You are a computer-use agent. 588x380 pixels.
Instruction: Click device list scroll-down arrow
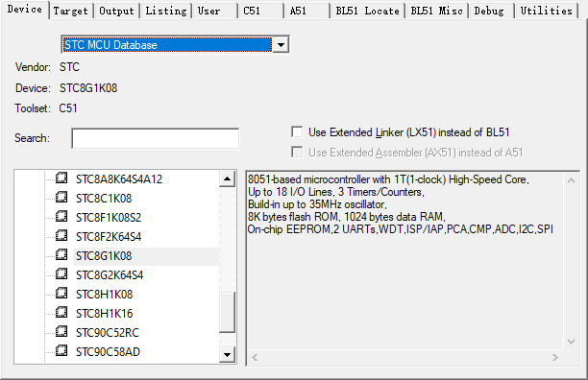coord(227,354)
